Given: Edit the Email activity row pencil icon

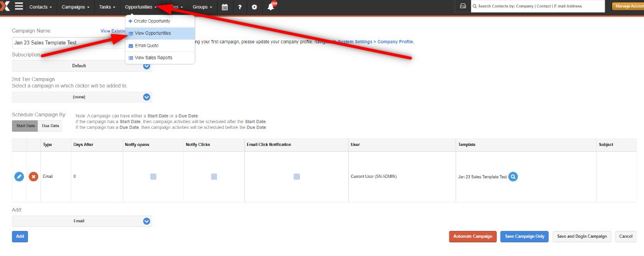Looking at the screenshot, I should 19,176.
